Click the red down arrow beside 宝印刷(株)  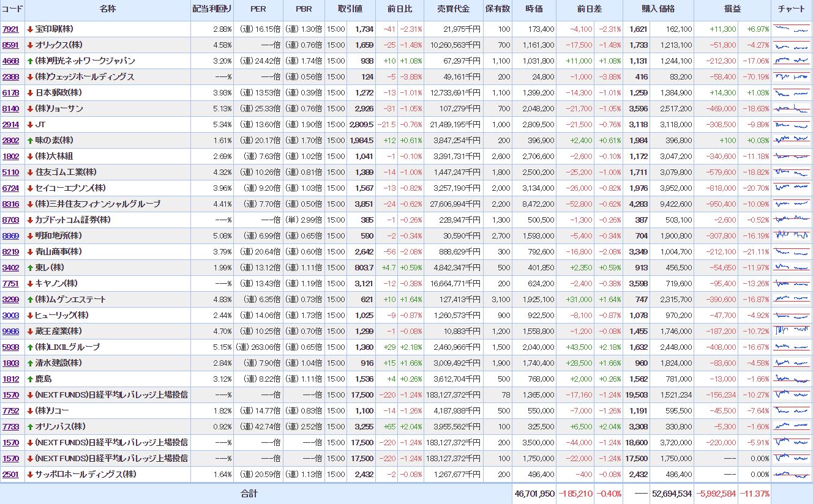pyautogui.click(x=30, y=29)
